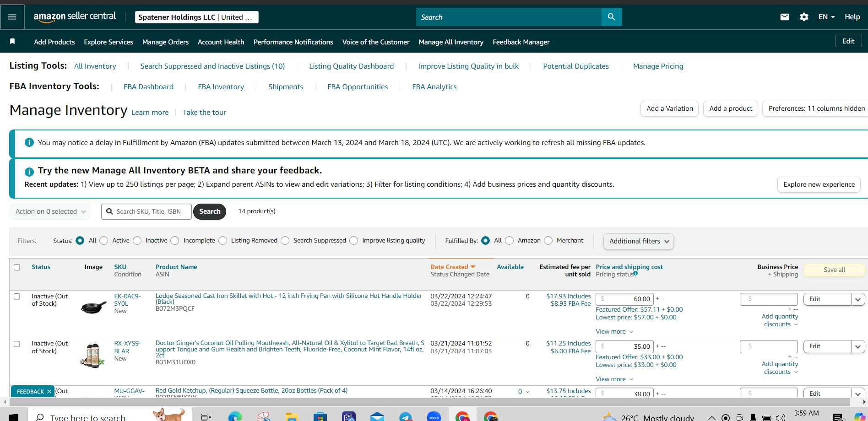Click the magnifier icon in SKU search box
868x421 pixels.
109,211
